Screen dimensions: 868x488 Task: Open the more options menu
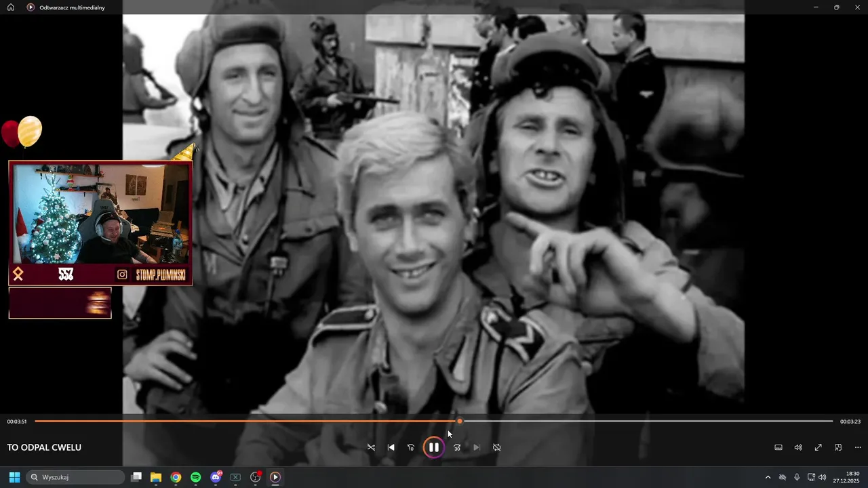(858, 447)
